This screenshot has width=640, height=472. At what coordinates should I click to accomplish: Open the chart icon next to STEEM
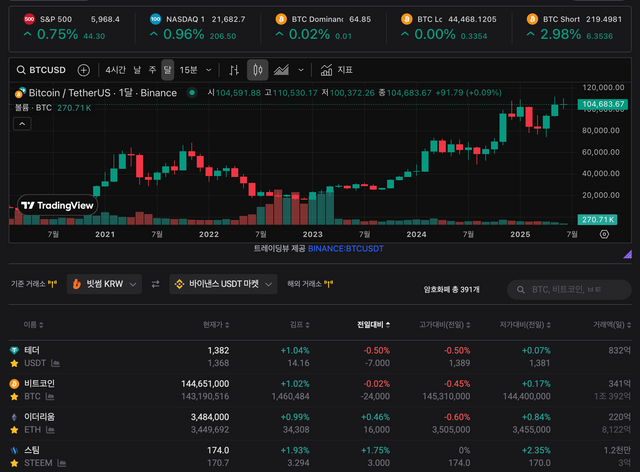(62, 463)
